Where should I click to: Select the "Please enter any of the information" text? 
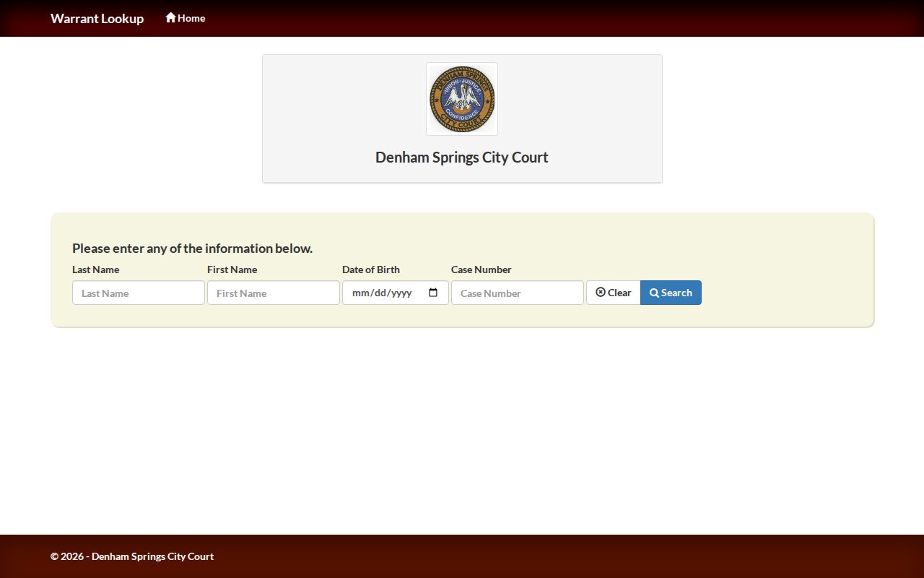[192, 249]
